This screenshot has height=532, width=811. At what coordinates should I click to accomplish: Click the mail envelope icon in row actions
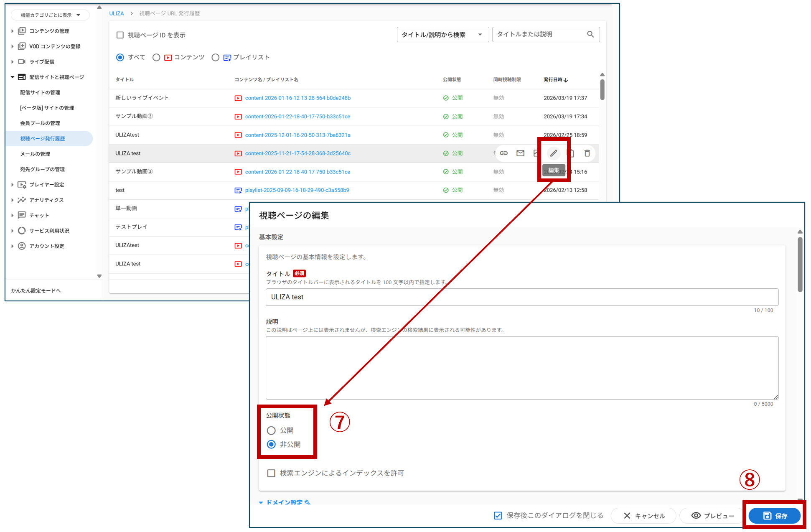point(520,153)
